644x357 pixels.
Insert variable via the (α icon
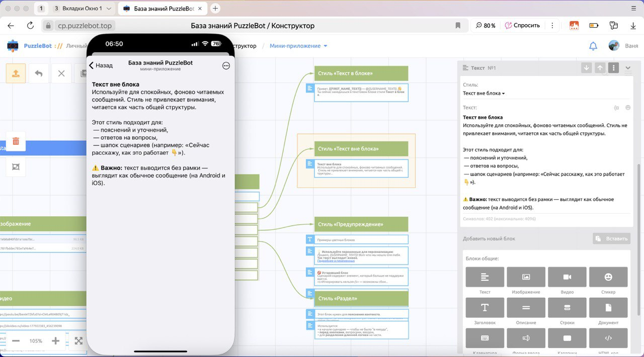(616, 108)
